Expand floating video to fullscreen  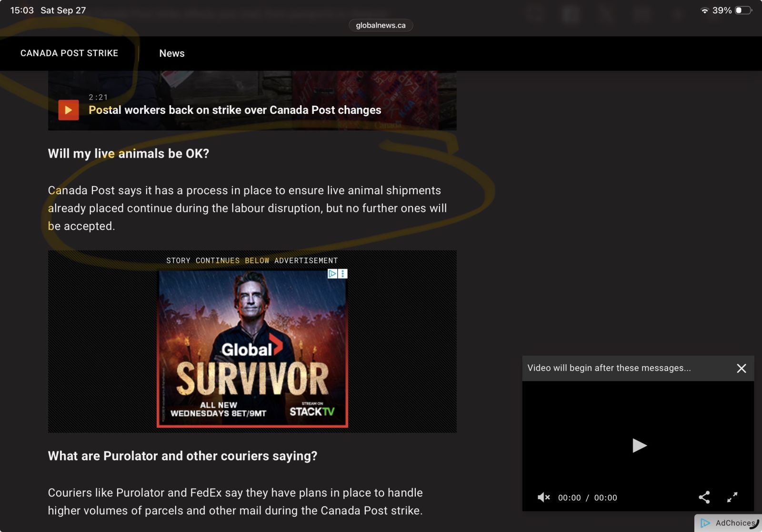pos(732,498)
